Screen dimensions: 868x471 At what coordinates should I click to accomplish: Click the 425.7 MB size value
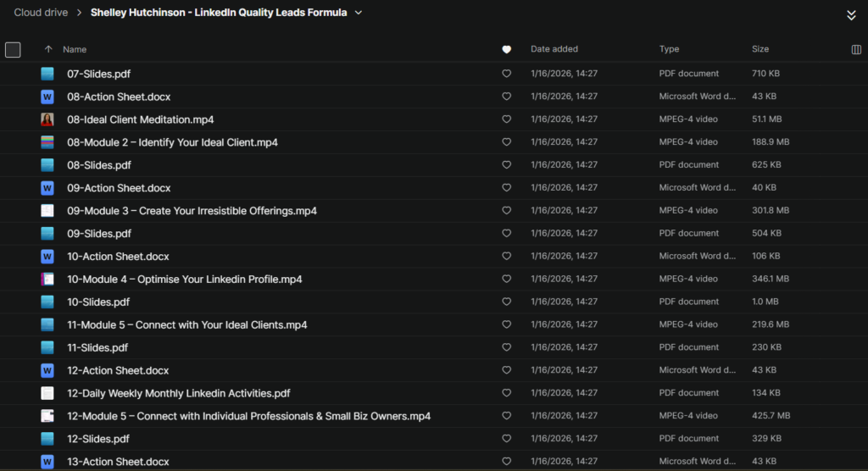[x=771, y=416]
